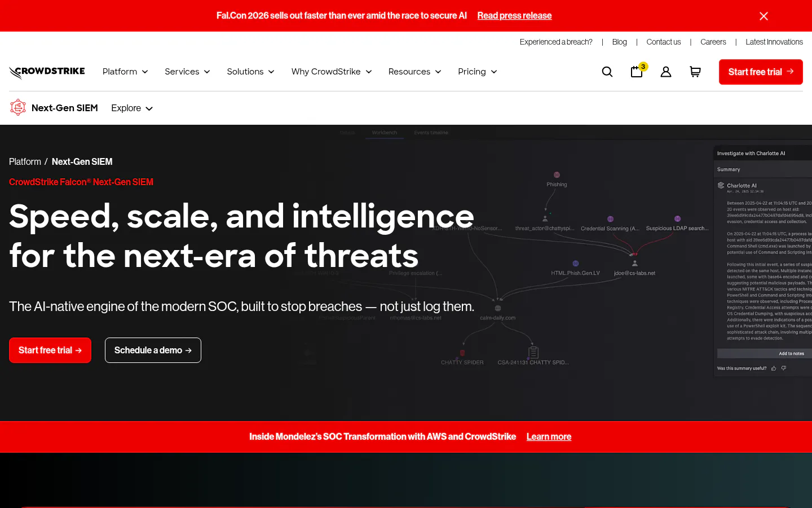Open the Learn more Mondelez link
The width and height of the screenshot is (812, 508).
pos(549,436)
